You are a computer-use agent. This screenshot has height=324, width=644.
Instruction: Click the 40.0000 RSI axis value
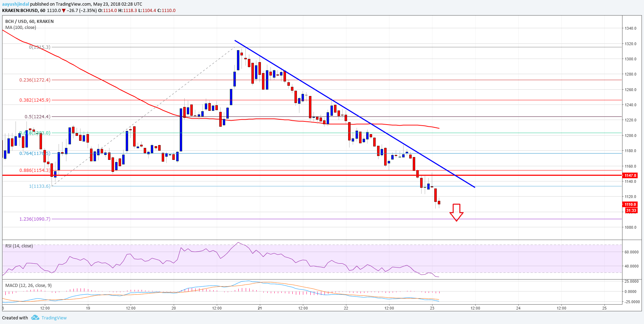pos(632,266)
